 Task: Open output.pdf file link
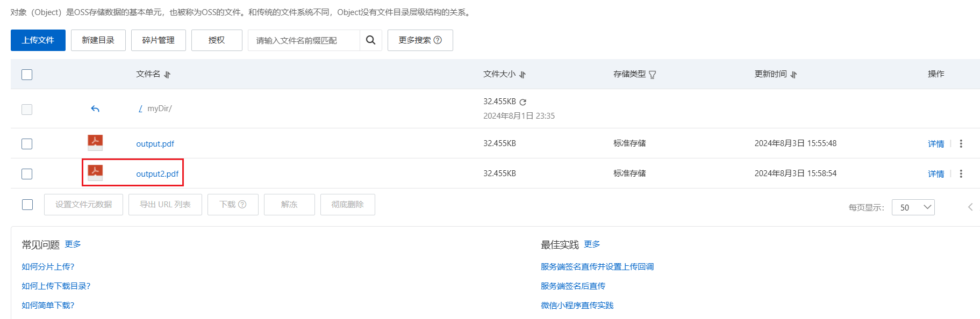(x=155, y=144)
